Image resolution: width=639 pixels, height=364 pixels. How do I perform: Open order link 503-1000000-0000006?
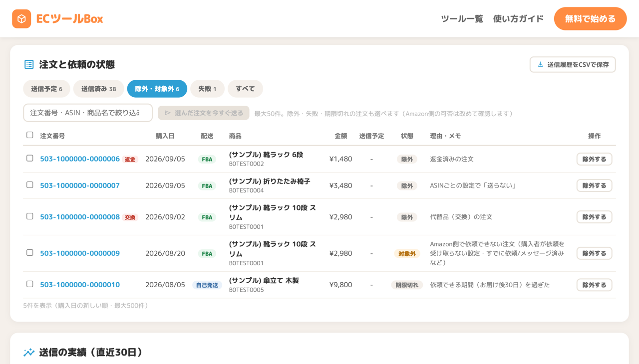[x=80, y=159]
